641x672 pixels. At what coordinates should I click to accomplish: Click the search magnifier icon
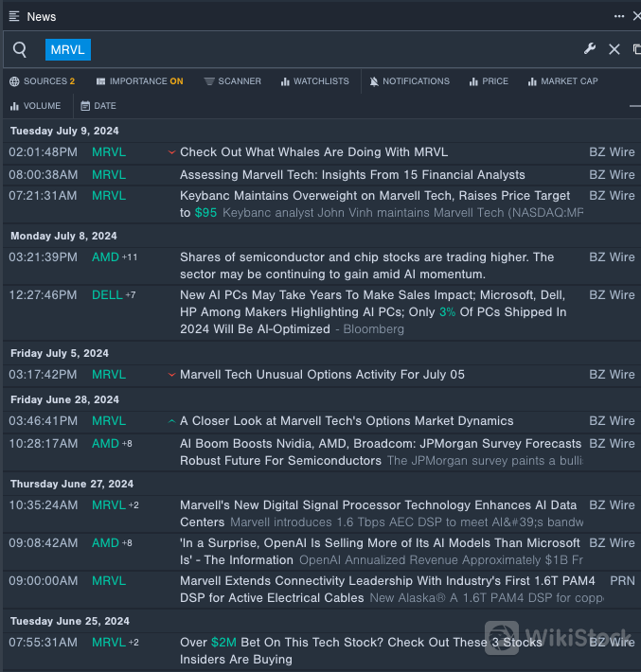pos(20,50)
